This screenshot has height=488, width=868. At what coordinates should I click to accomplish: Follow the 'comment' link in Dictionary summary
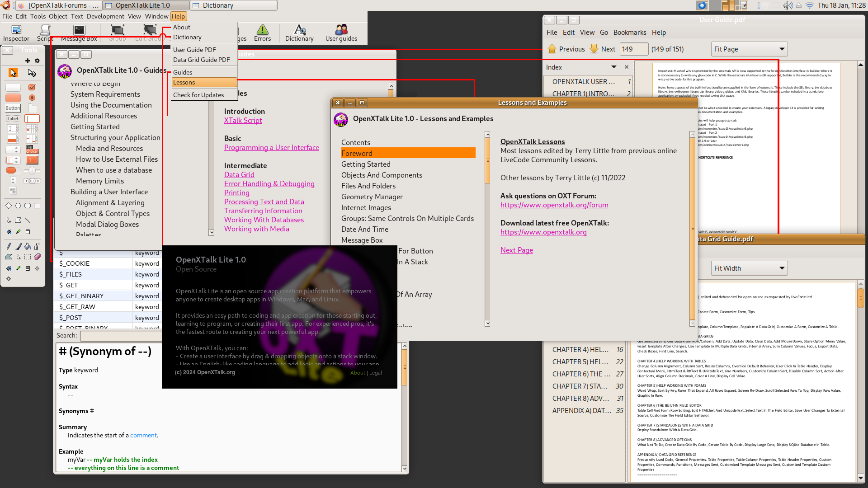click(x=143, y=435)
